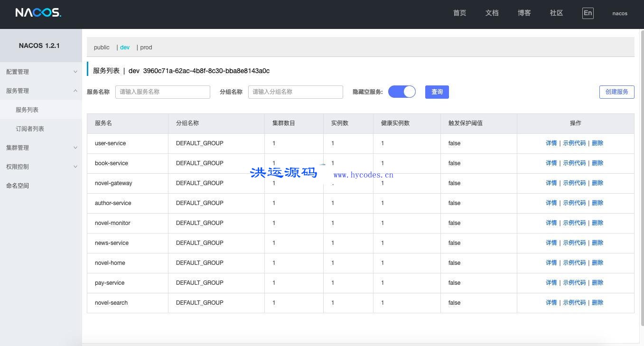Screen dimensions: 644x346
Task: Open 社区 in the top navigation
Action: 556,13
